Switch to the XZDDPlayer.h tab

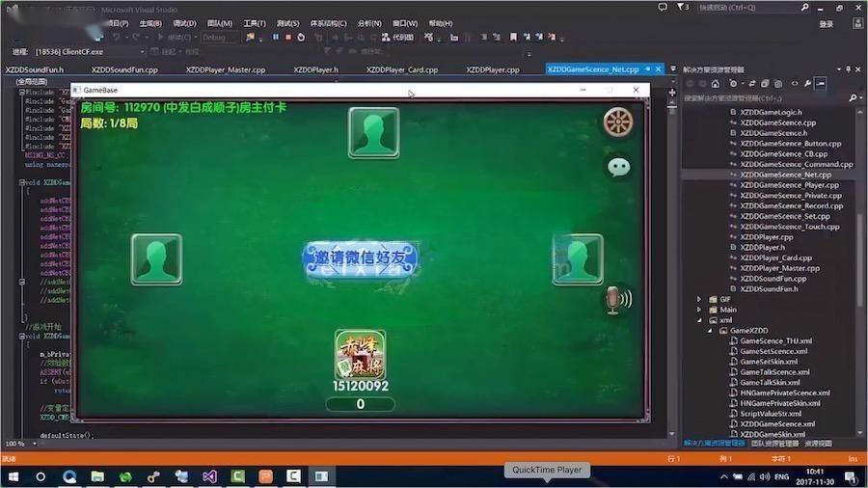[315, 69]
